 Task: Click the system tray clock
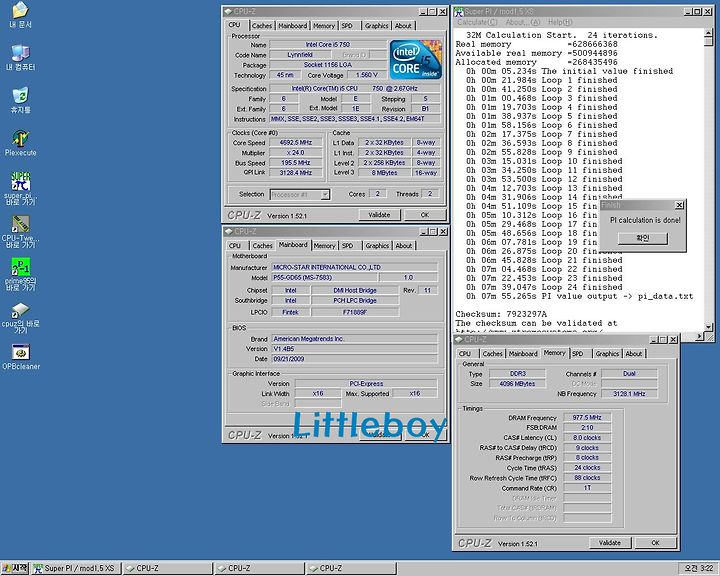[x=698, y=568]
